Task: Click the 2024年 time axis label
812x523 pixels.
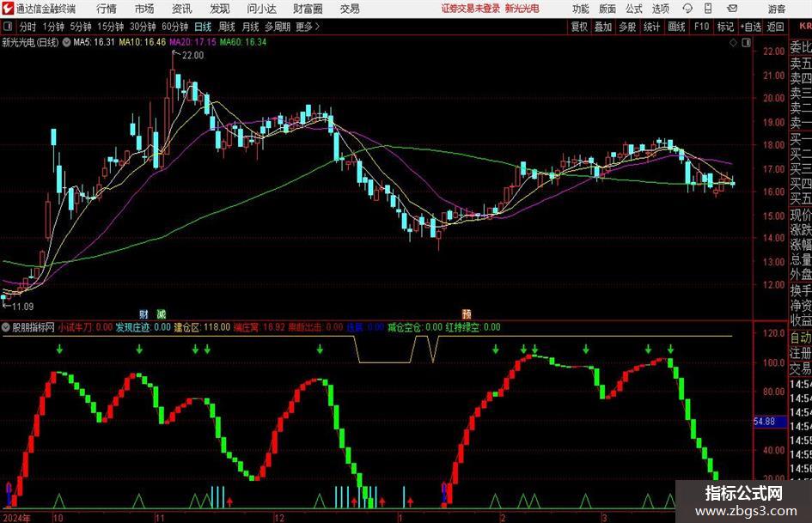Action: point(16,518)
